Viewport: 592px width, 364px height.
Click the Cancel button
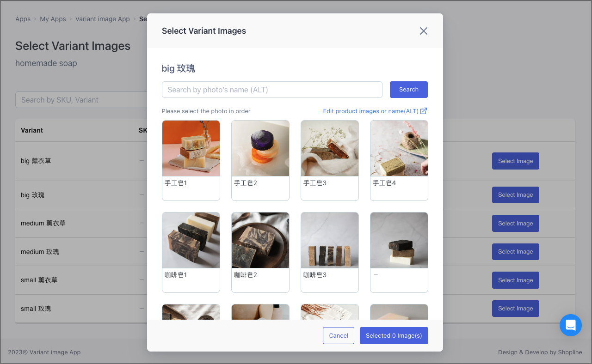tap(339, 336)
